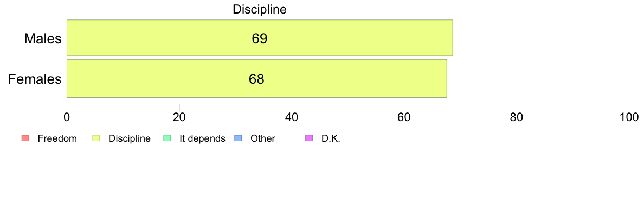Click the Males axis label
Screen dimensions: 644x199
[x=43, y=38]
